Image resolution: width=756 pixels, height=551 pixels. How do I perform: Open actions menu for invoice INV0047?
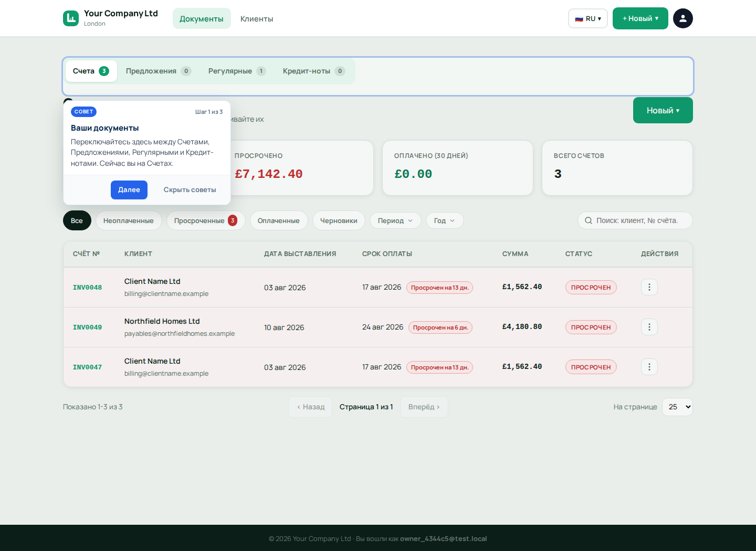(x=649, y=367)
